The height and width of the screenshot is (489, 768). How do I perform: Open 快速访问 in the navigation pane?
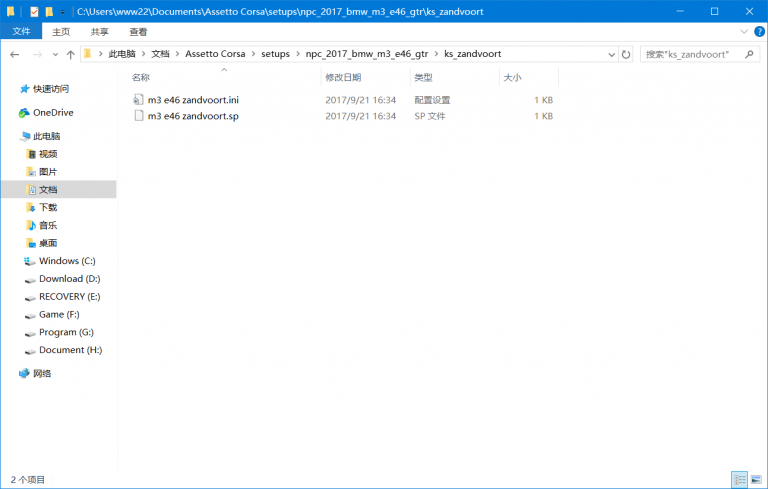(51, 89)
